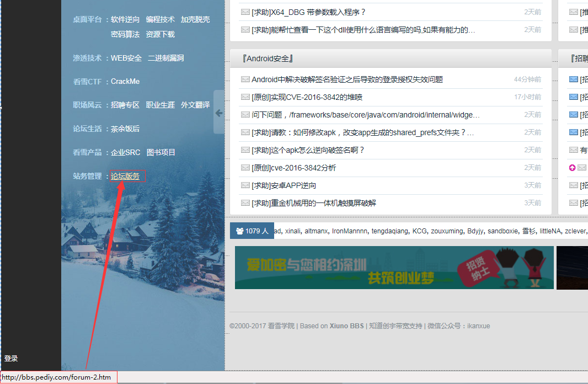The height and width of the screenshot is (384, 588).
Task: Click online user KCG
Action: (x=419, y=231)
